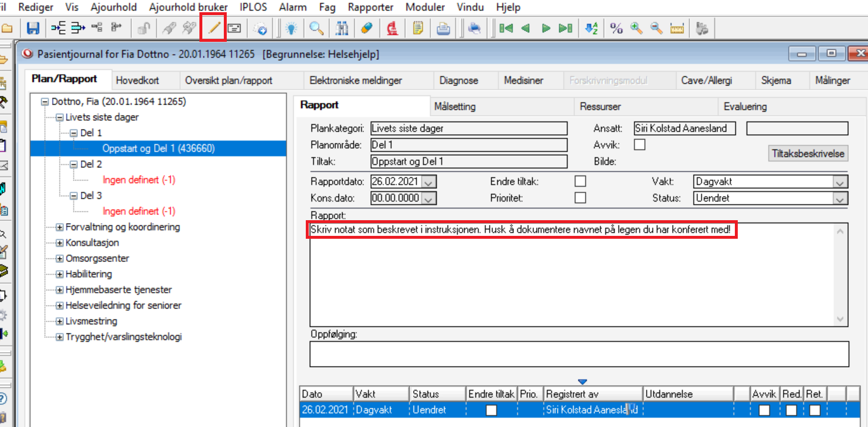Toggle Avvik checkbox in 26.02.2021 row
868x427 pixels.
[764, 410]
